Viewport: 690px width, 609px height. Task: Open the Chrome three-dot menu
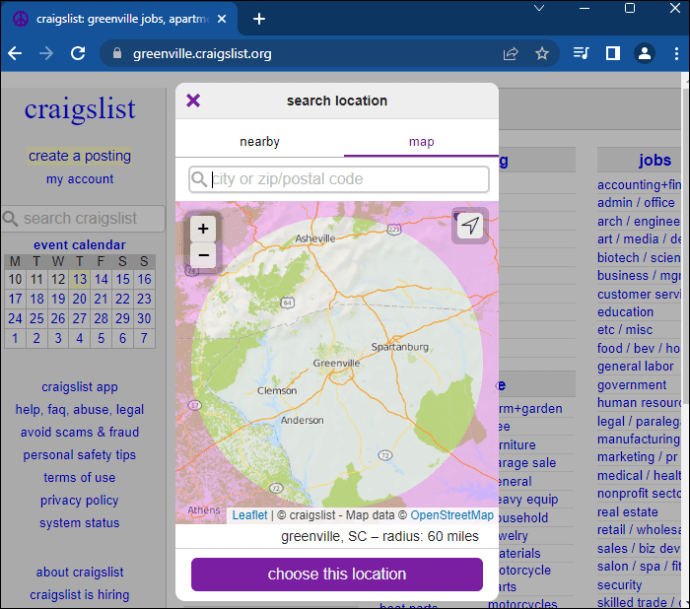point(675,54)
